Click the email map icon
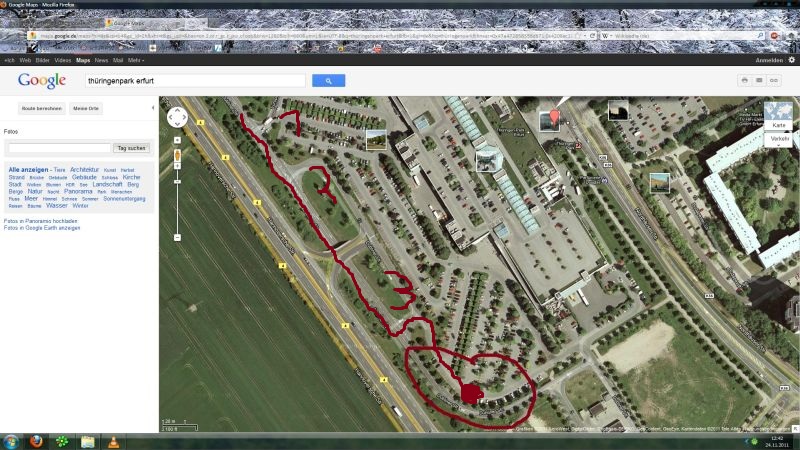The height and width of the screenshot is (450, 800). coord(759,81)
